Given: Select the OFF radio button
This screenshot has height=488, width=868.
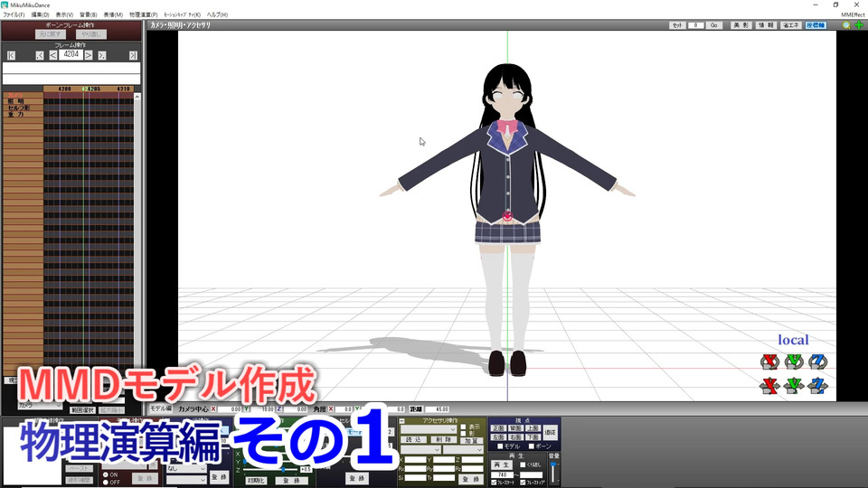Looking at the screenshot, I should [106, 483].
